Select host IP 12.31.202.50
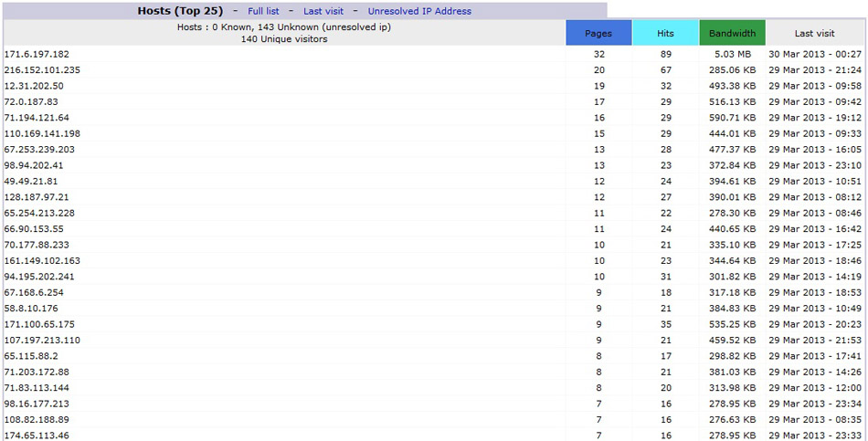The image size is (868, 441). pos(34,87)
